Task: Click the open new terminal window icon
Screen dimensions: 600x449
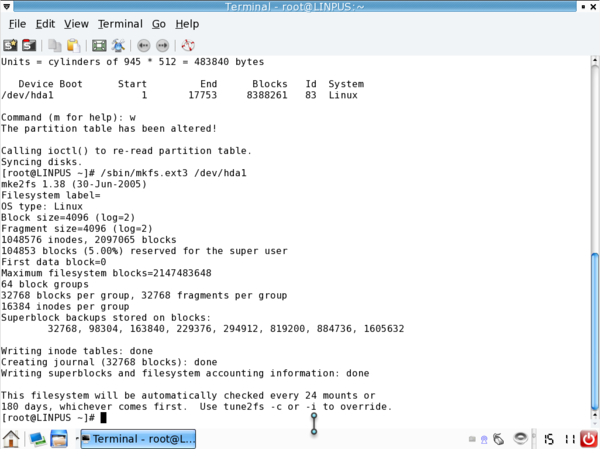Action: [29, 45]
